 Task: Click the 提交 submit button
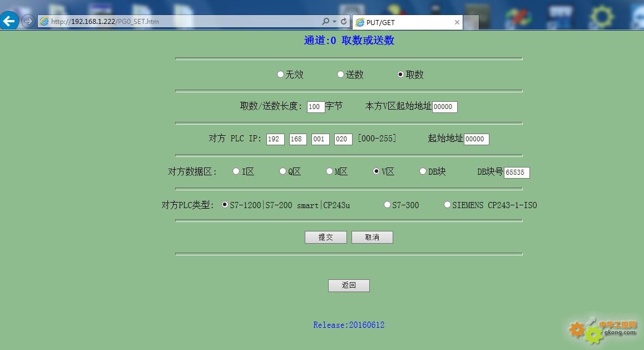326,238
